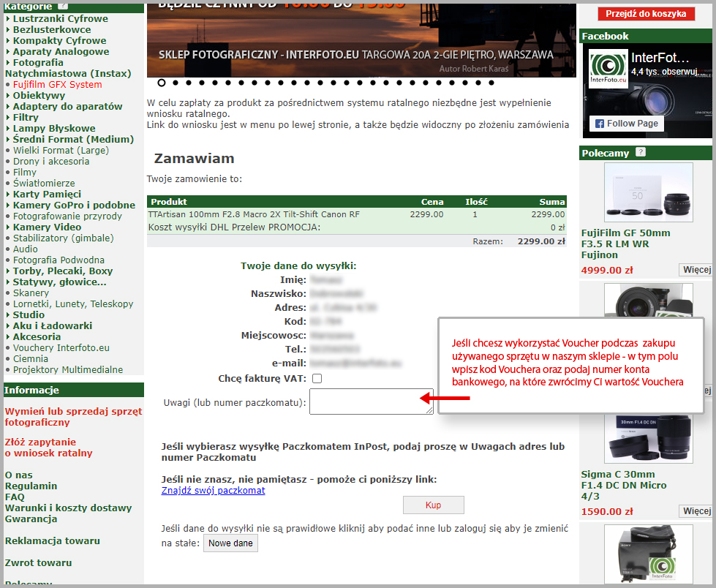
Task: Expand the Aparaty Analogowe category
Action: pyautogui.click(x=61, y=52)
